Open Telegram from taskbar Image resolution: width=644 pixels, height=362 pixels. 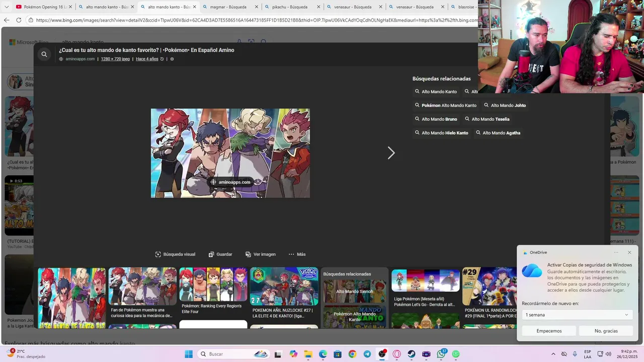pyautogui.click(x=367, y=354)
